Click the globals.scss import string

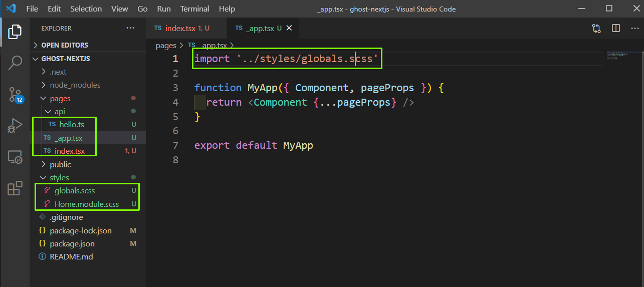(x=307, y=59)
